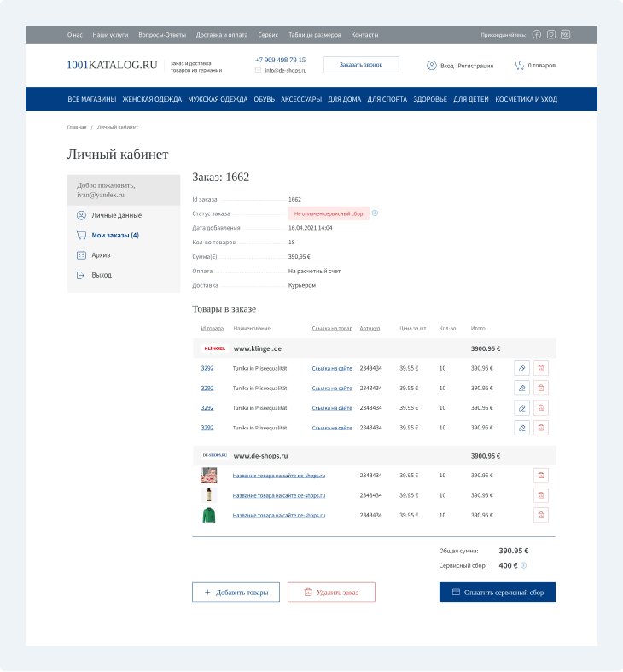Select ОБУВЬ category
The image size is (623, 672).
(265, 99)
